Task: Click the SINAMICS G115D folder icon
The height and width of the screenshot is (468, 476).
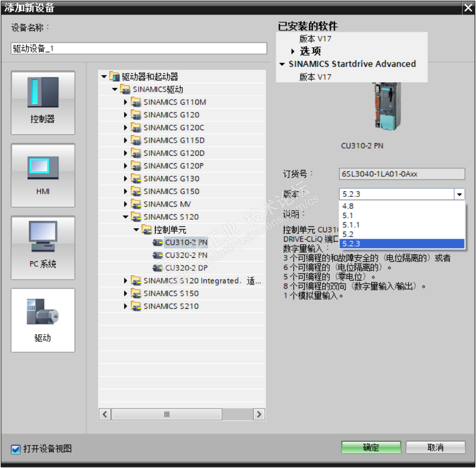Action: coord(136,140)
